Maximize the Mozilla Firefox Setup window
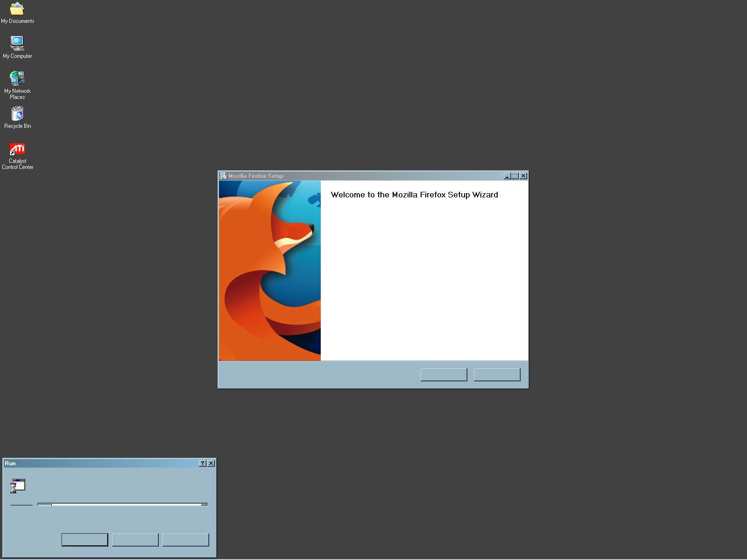 tap(515, 176)
